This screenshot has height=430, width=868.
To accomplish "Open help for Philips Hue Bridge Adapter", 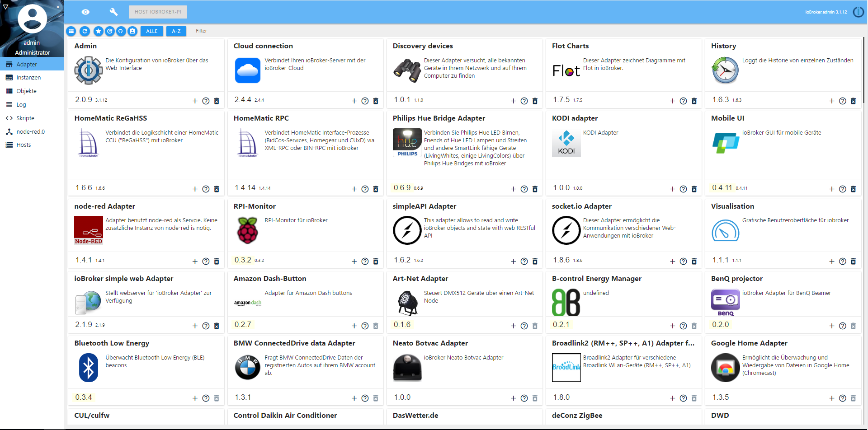I will pyautogui.click(x=524, y=189).
